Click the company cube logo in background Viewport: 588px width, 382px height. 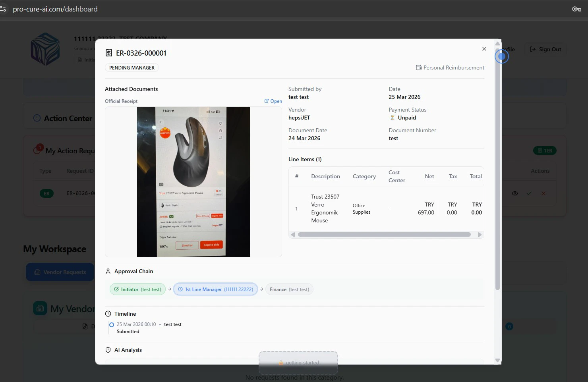tap(45, 49)
